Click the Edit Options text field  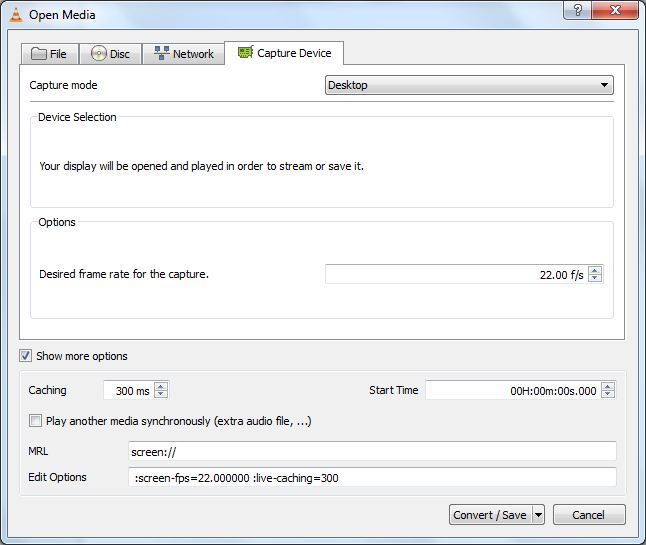pyautogui.click(x=372, y=477)
